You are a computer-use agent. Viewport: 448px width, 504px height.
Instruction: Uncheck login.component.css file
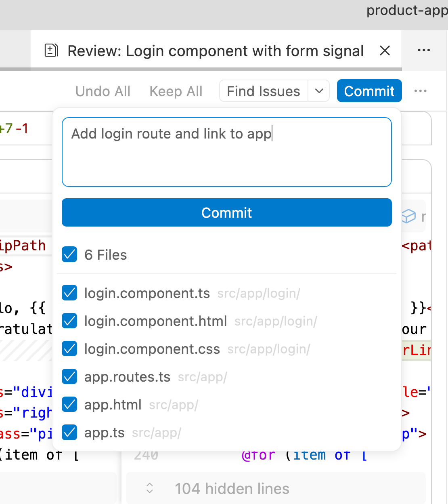[x=69, y=349]
